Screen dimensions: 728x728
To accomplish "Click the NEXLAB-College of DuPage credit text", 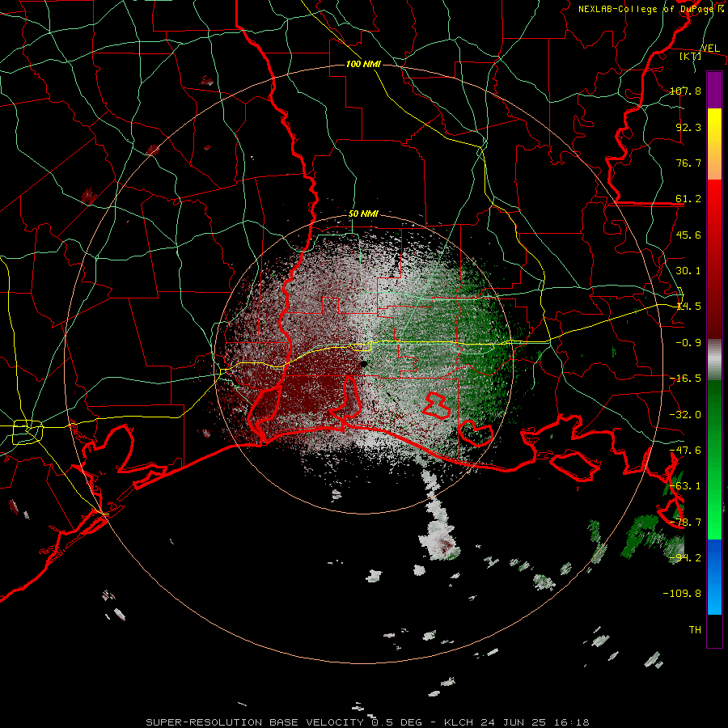I will (650, 9).
